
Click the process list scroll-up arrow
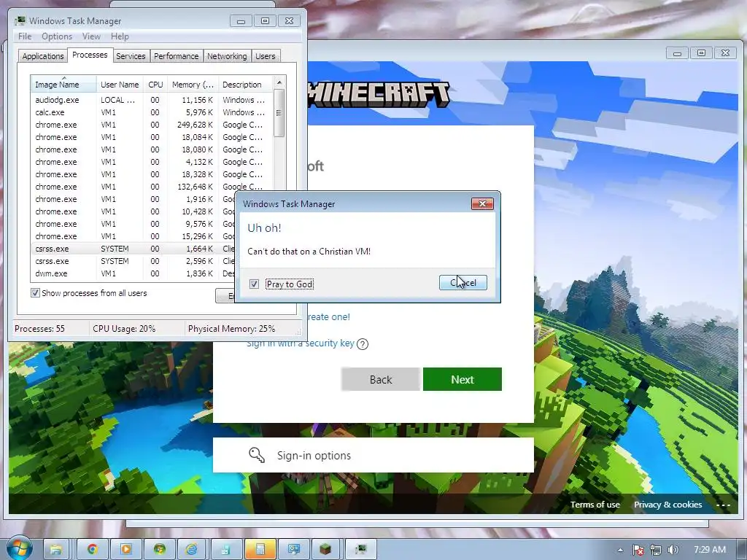click(279, 82)
